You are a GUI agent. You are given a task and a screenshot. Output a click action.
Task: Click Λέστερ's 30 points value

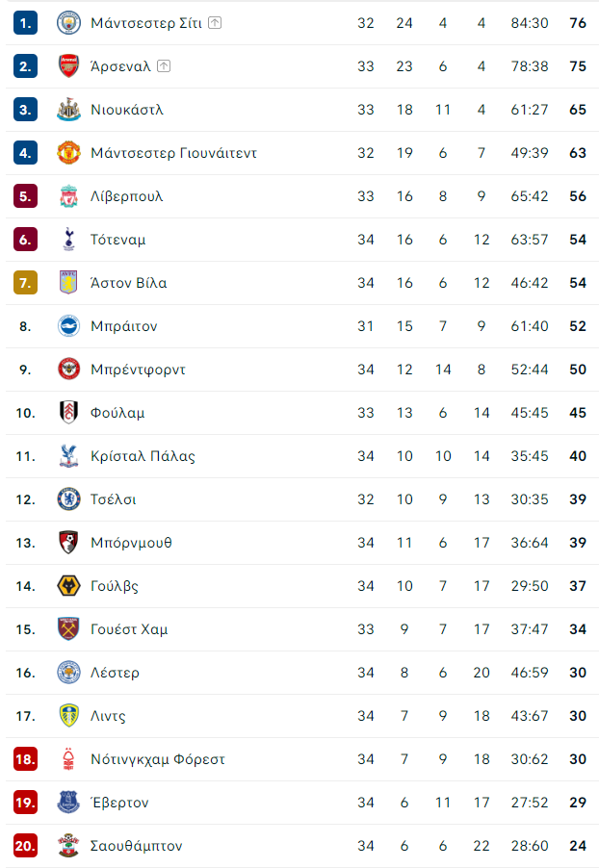click(578, 673)
